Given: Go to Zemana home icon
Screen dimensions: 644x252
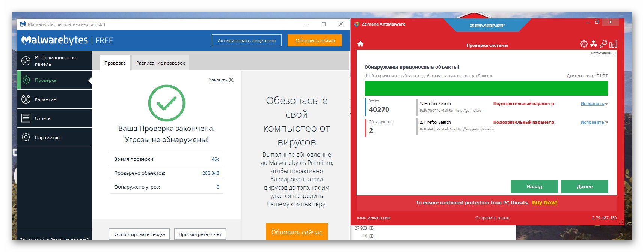Looking at the screenshot, I should click(x=360, y=44).
